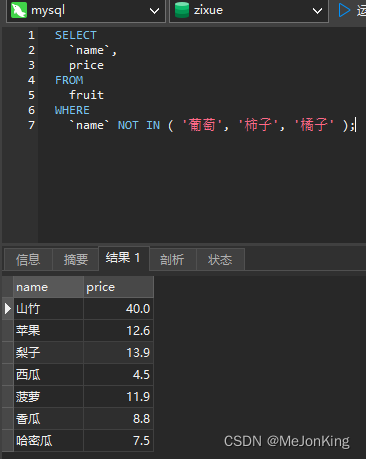Screen dimensions: 366x459
Task: Click the price value 11.9
Action: tap(138, 397)
